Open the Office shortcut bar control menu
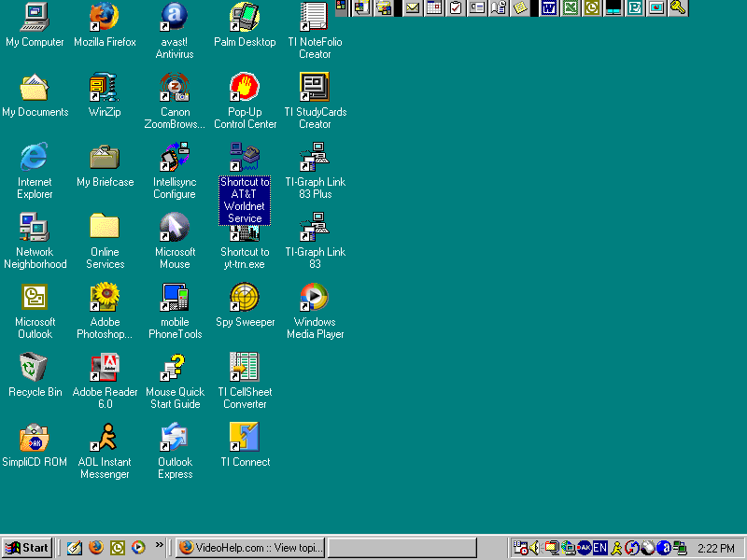This screenshot has height=560, width=747. 341,6
